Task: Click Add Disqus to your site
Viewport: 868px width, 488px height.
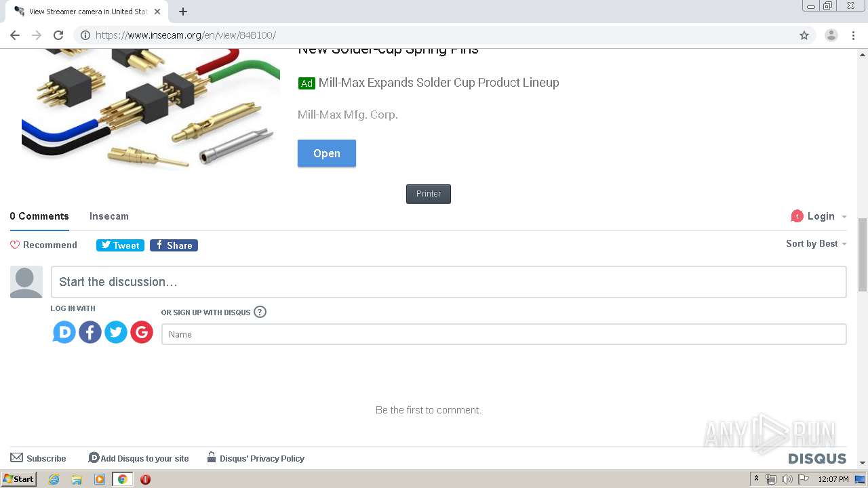Action: click(138, 458)
